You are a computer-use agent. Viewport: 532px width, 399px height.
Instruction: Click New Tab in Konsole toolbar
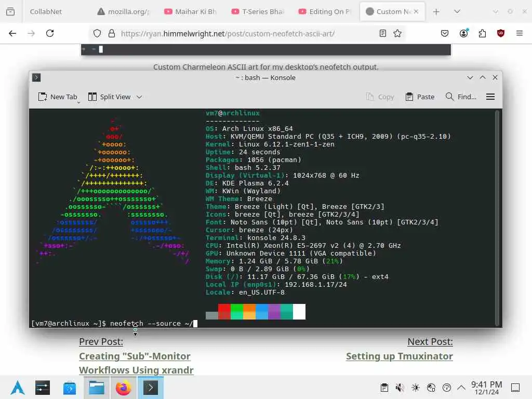click(58, 97)
